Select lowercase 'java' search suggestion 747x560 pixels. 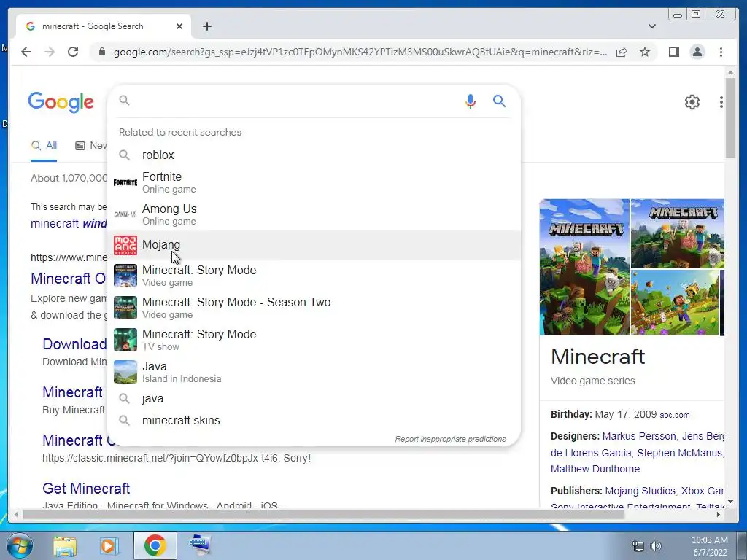click(314, 399)
